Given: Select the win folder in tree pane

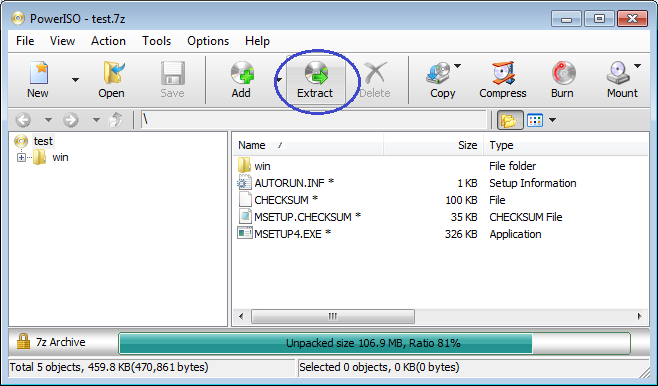Looking at the screenshot, I should coord(60,157).
